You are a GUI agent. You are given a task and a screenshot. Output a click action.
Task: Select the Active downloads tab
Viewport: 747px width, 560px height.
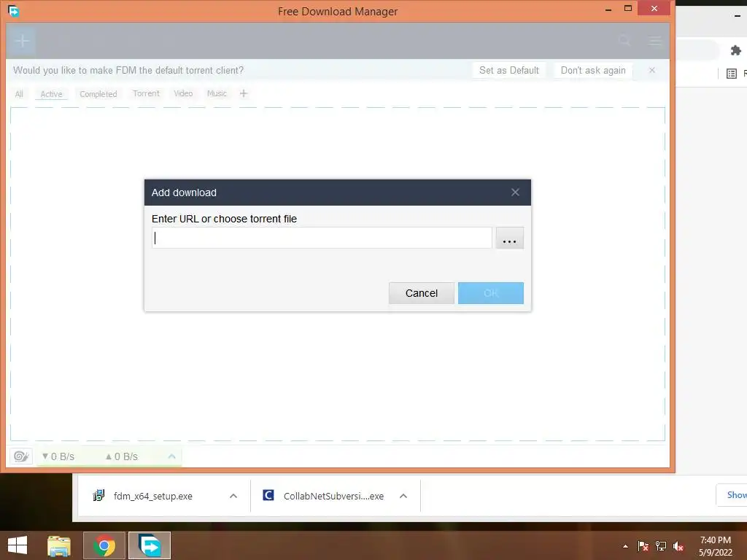coord(52,94)
